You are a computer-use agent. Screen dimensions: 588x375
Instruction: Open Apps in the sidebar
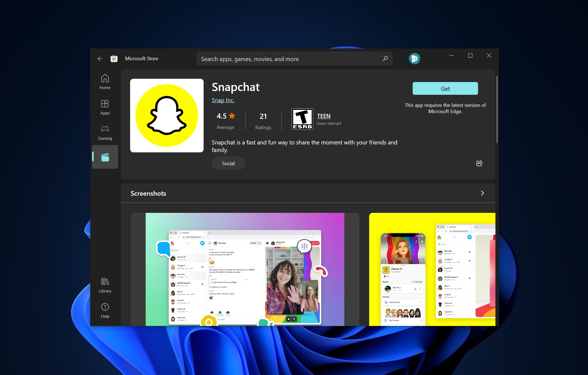(105, 107)
